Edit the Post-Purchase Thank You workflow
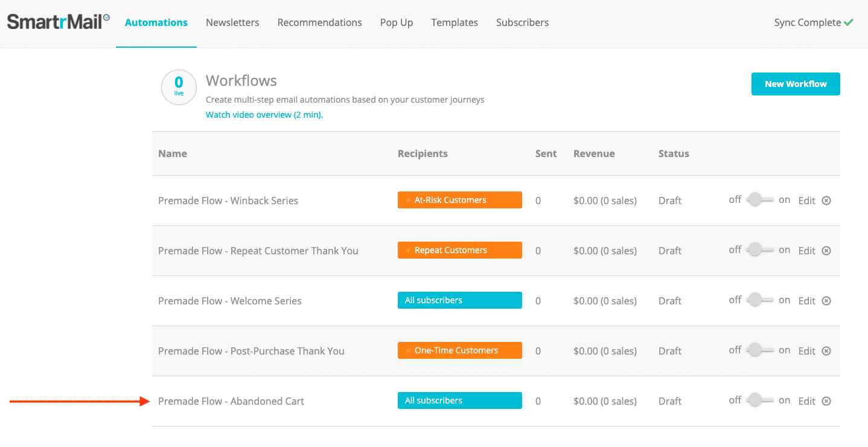The width and height of the screenshot is (868, 447). (806, 351)
